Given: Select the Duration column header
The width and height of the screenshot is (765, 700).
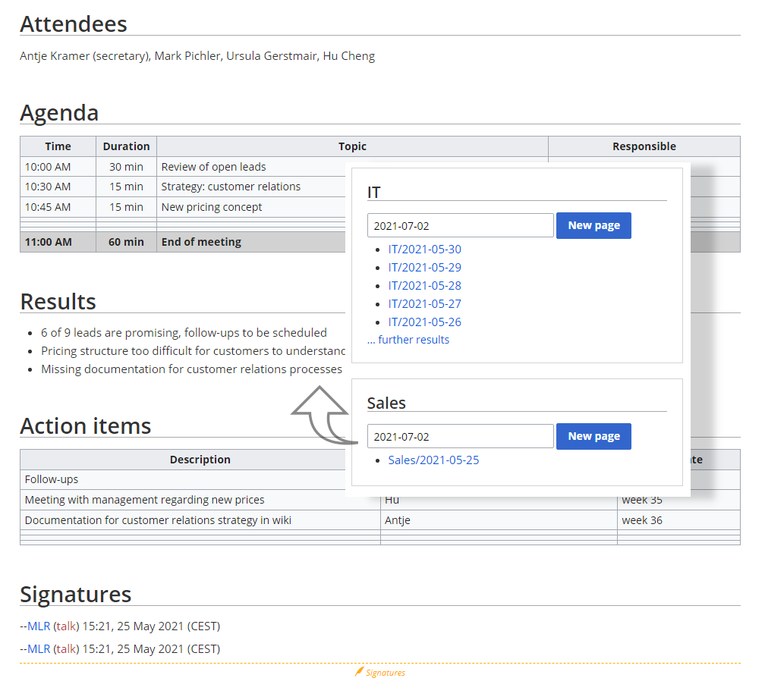Looking at the screenshot, I should [126, 146].
